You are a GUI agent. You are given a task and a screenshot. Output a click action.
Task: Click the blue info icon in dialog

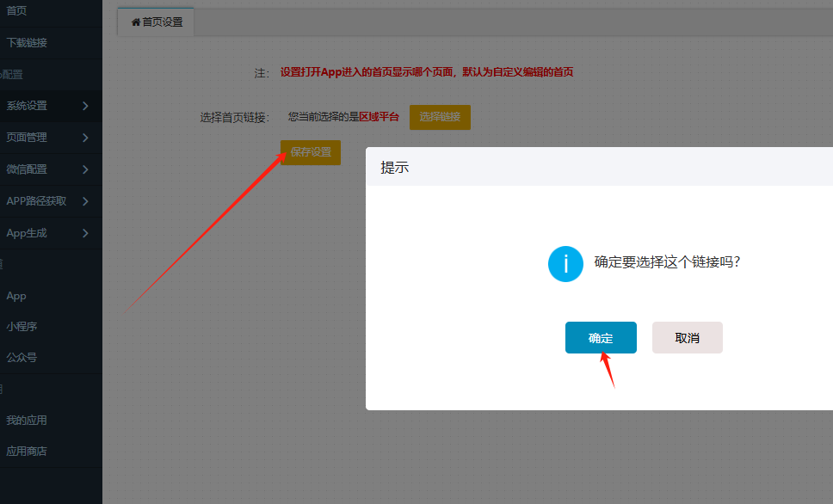pyautogui.click(x=565, y=263)
